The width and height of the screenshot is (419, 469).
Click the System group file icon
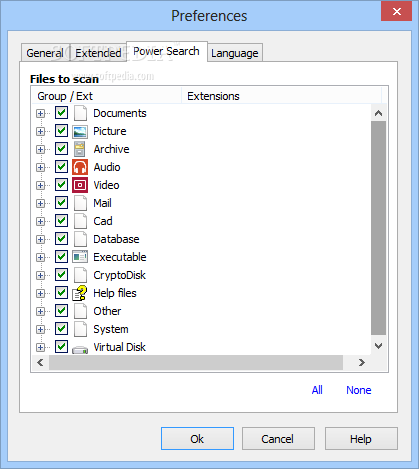click(80, 329)
